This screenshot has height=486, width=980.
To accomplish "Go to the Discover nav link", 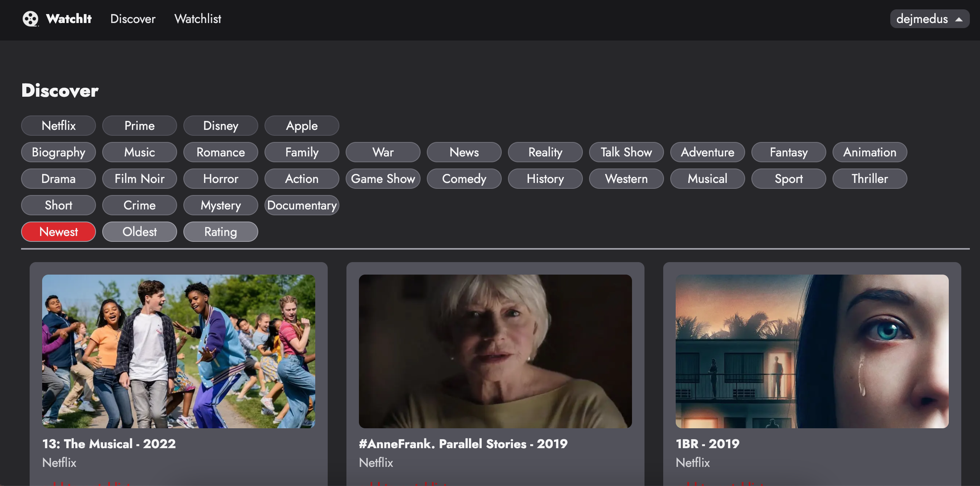I will 133,19.
